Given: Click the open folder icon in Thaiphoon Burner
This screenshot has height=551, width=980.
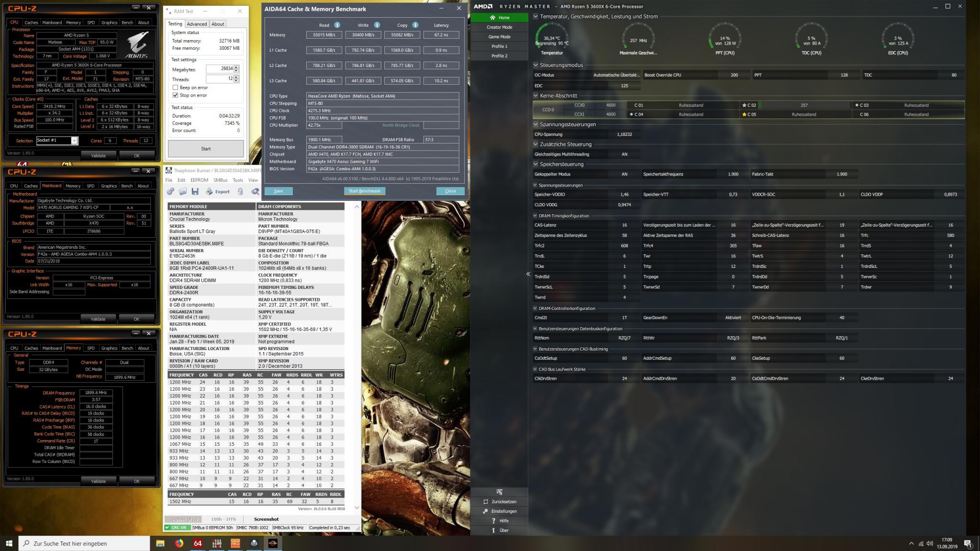Looking at the screenshot, I should tap(182, 191).
